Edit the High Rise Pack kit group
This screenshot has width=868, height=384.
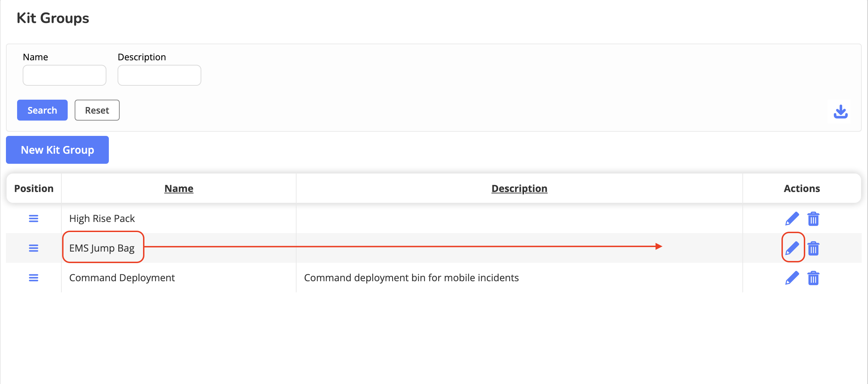[792, 219]
